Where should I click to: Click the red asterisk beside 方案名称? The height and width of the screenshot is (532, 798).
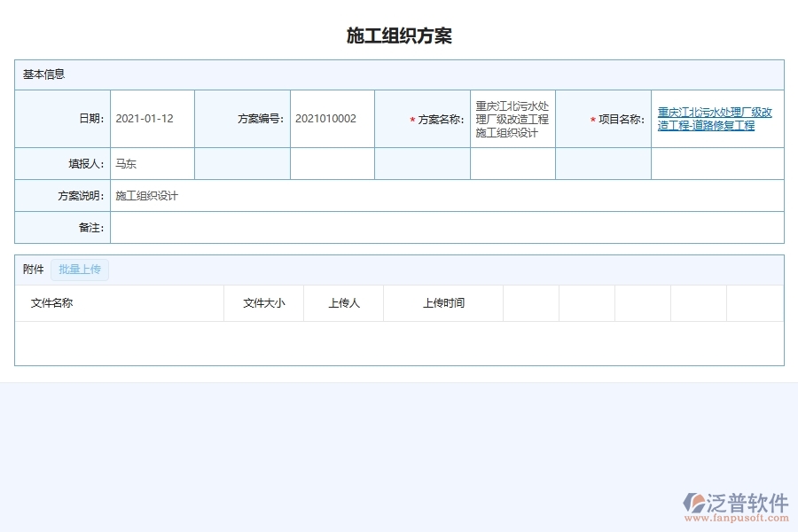(411, 119)
